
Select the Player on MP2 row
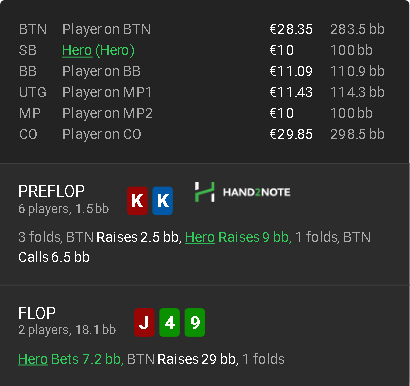tap(202, 113)
